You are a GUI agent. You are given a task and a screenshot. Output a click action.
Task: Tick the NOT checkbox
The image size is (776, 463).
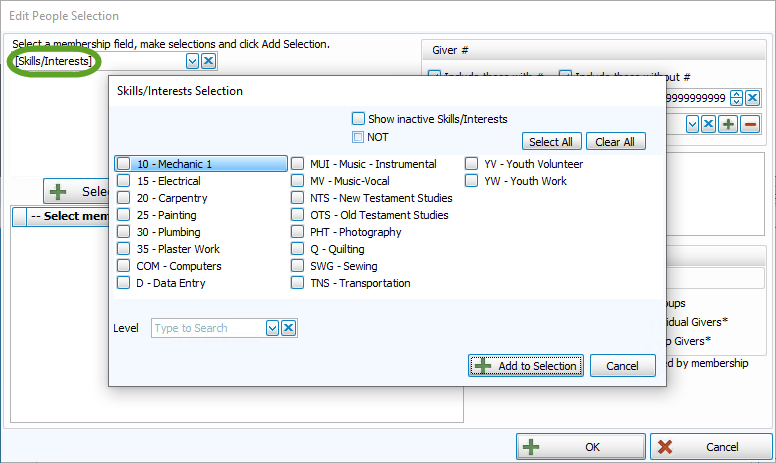358,137
